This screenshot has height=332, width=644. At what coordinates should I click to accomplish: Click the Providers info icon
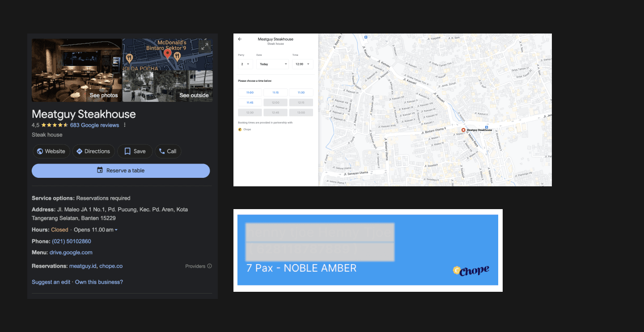[209, 266]
